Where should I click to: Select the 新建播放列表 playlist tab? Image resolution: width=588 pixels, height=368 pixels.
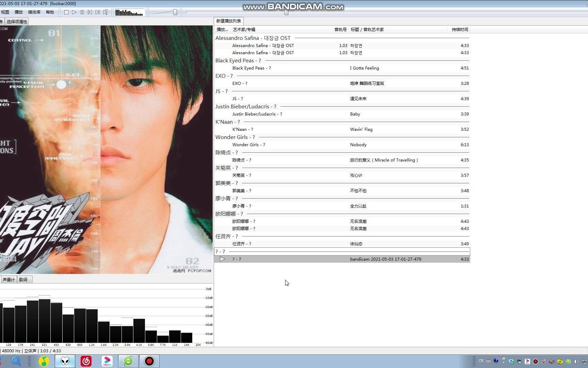pyautogui.click(x=228, y=21)
